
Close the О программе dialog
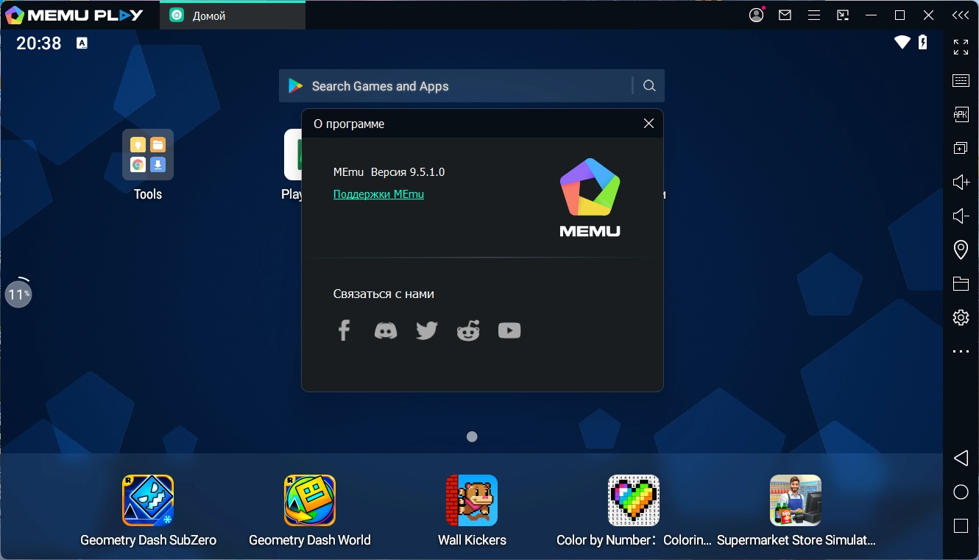pyautogui.click(x=648, y=124)
